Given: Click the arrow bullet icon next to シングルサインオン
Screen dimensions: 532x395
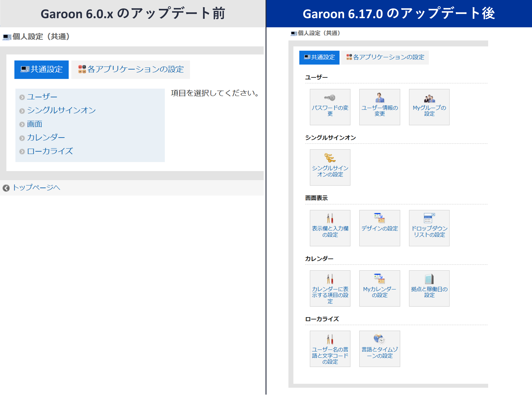Looking at the screenshot, I should pos(22,111).
